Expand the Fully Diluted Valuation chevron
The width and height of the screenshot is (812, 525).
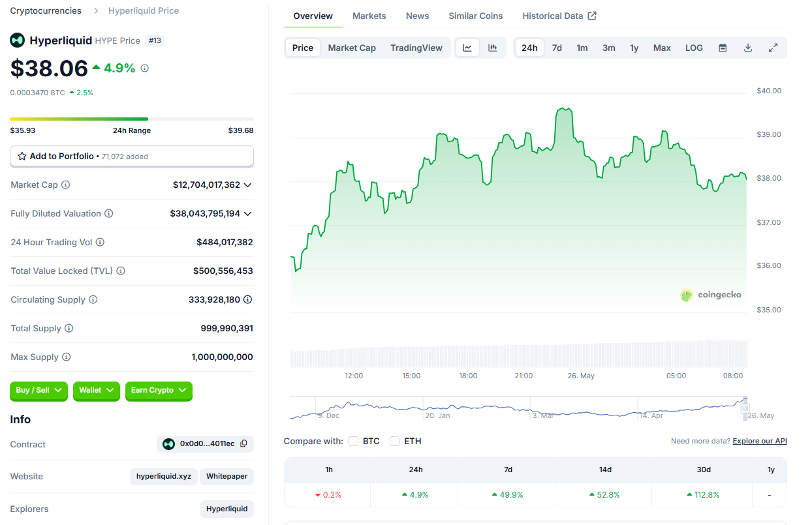pyautogui.click(x=247, y=214)
